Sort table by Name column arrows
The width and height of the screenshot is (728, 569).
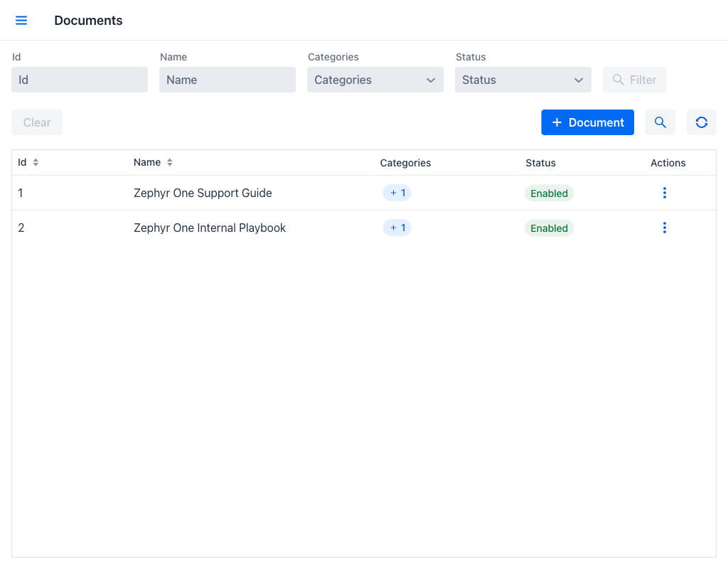[x=169, y=162]
